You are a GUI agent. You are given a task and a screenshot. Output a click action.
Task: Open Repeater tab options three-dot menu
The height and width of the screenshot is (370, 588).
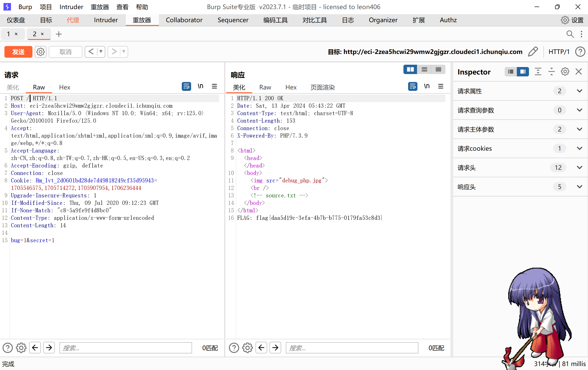(581, 34)
